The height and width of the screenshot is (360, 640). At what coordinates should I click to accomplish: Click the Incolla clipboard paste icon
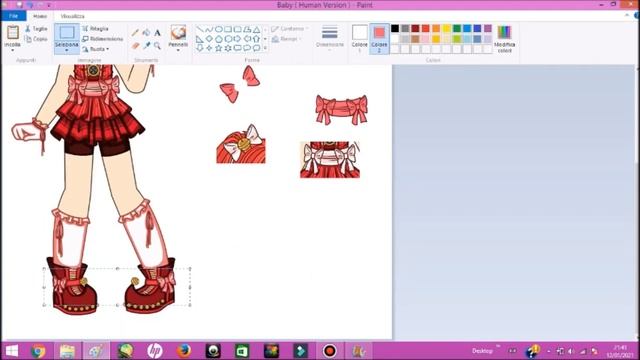click(13, 32)
